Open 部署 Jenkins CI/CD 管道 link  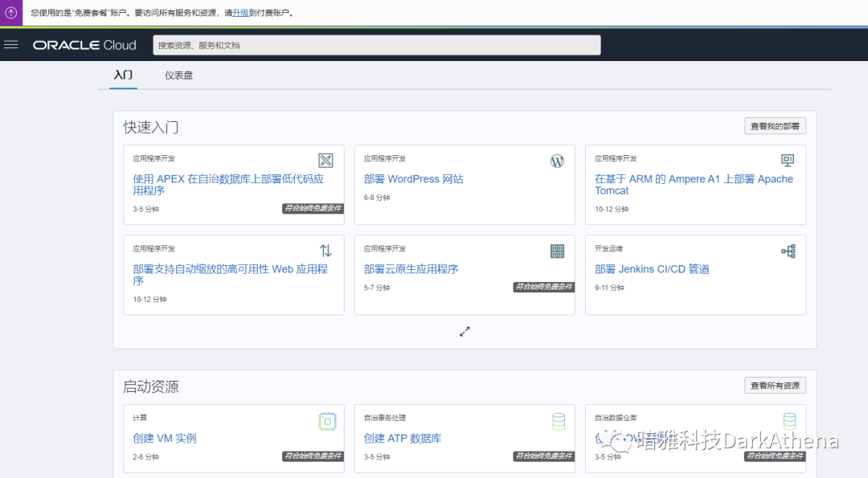point(652,269)
